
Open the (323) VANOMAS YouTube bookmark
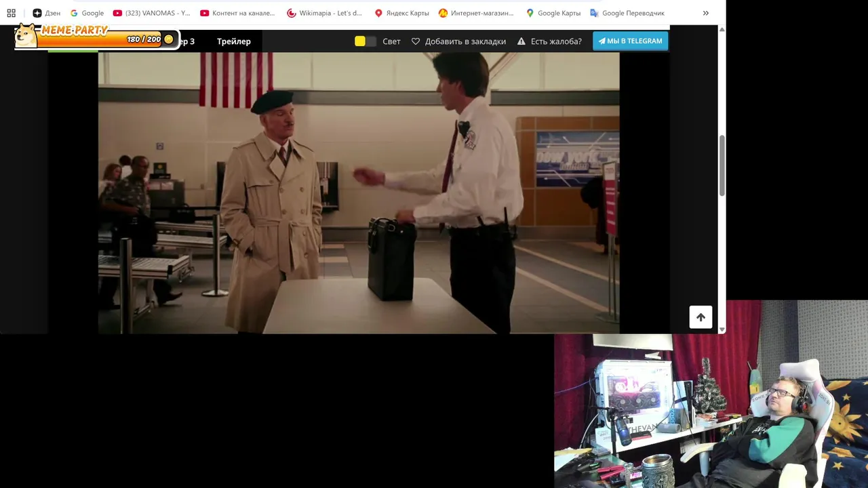[152, 13]
